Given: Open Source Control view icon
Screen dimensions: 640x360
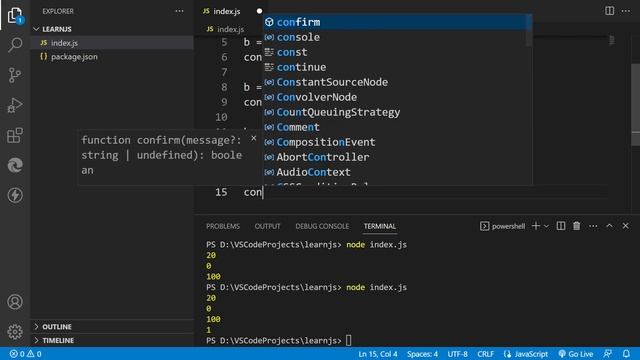Looking at the screenshot, I should [15, 75].
